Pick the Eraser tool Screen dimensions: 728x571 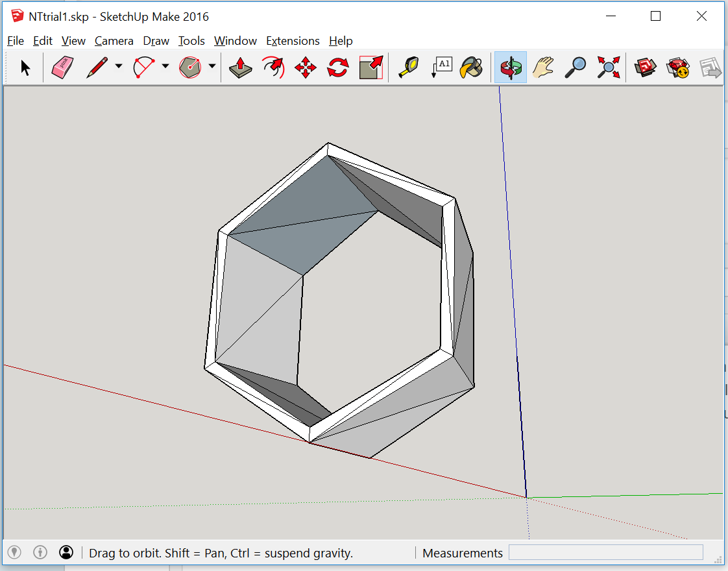click(61, 67)
